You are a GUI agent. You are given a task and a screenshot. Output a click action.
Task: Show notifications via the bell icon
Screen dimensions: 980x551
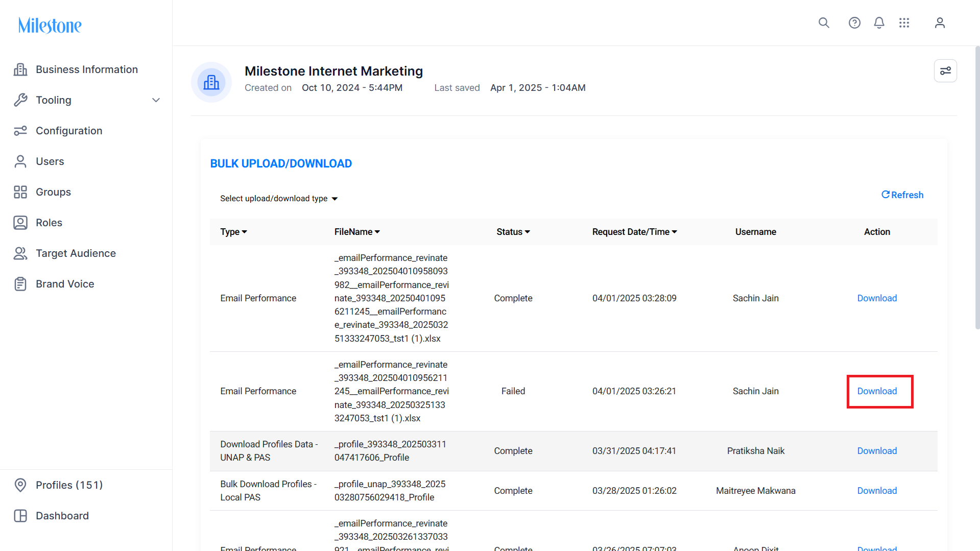pyautogui.click(x=879, y=23)
